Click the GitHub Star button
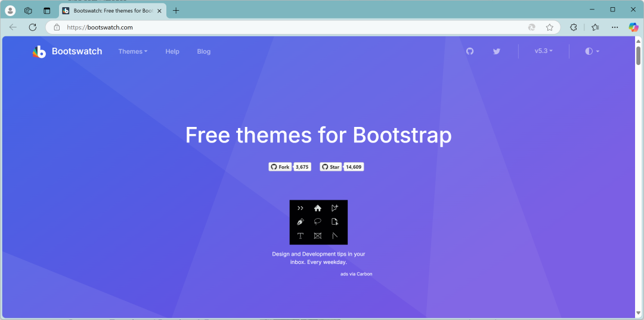This screenshot has width=644, height=320. click(x=330, y=167)
